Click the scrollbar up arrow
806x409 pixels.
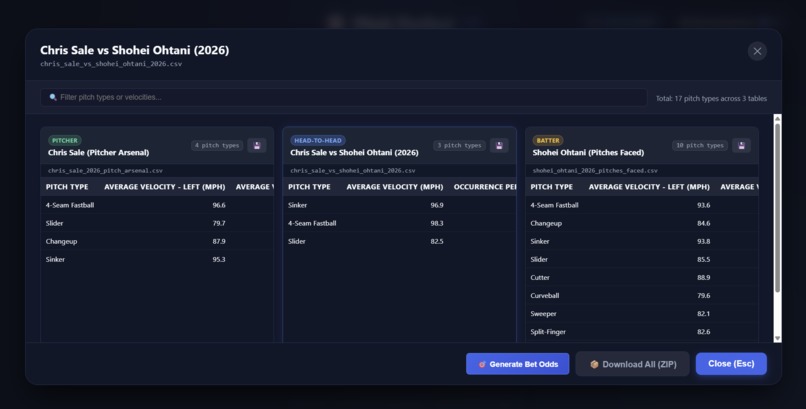click(x=777, y=119)
